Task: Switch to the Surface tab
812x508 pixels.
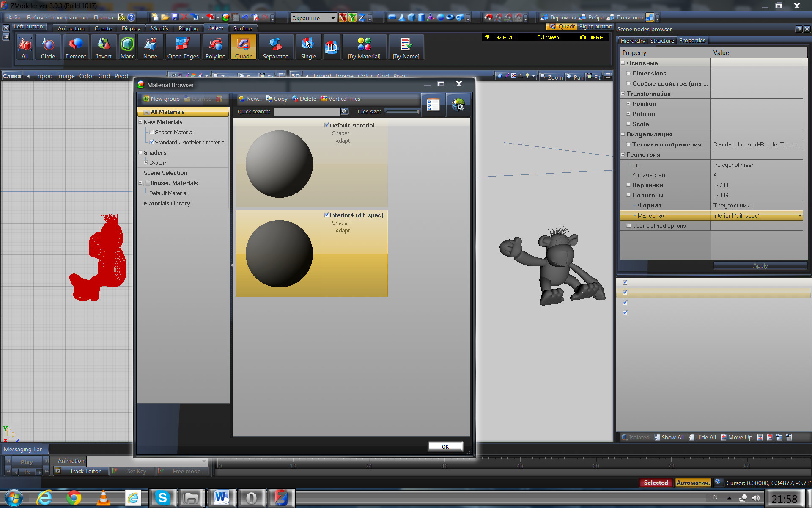Action: point(242,28)
